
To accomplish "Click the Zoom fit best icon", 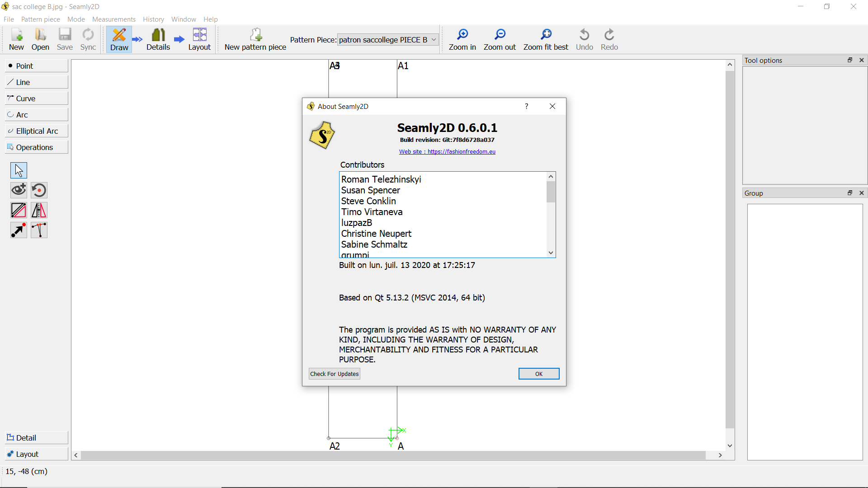I will pos(546,39).
